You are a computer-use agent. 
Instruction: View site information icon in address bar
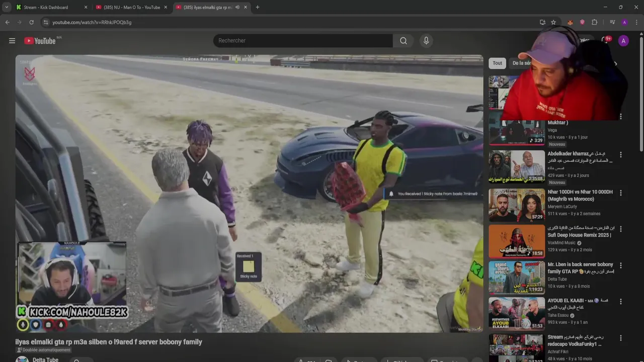[46, 22]
